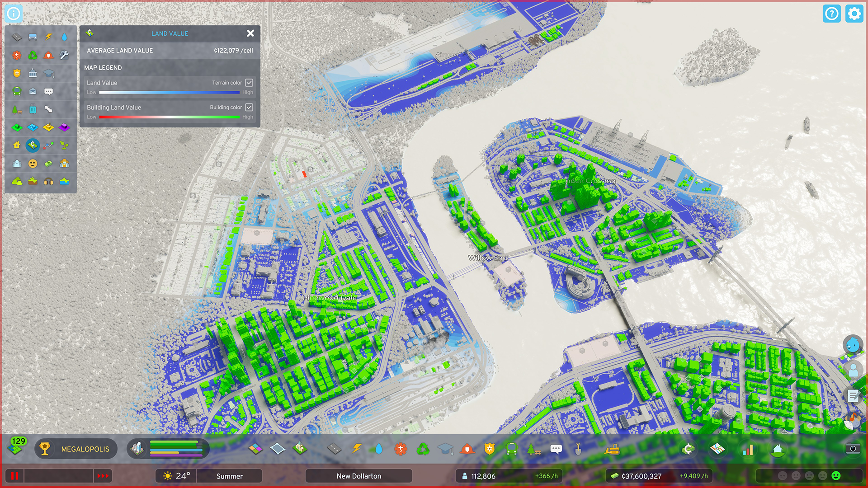Open the Noise pollution headphones infoview
The width and height of the screenshot is (868, 488).
(x=48, y=182)
